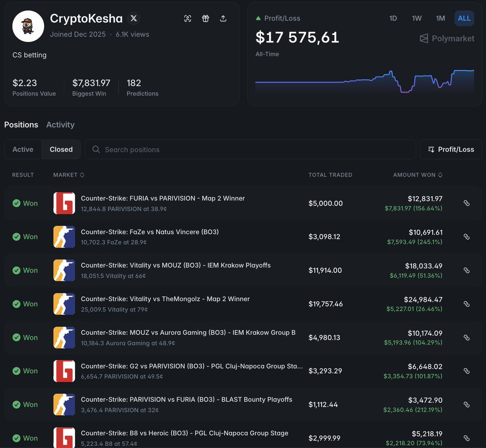
Task: Click the $11,914.00 total traded value
Action: tap(325, 270)
